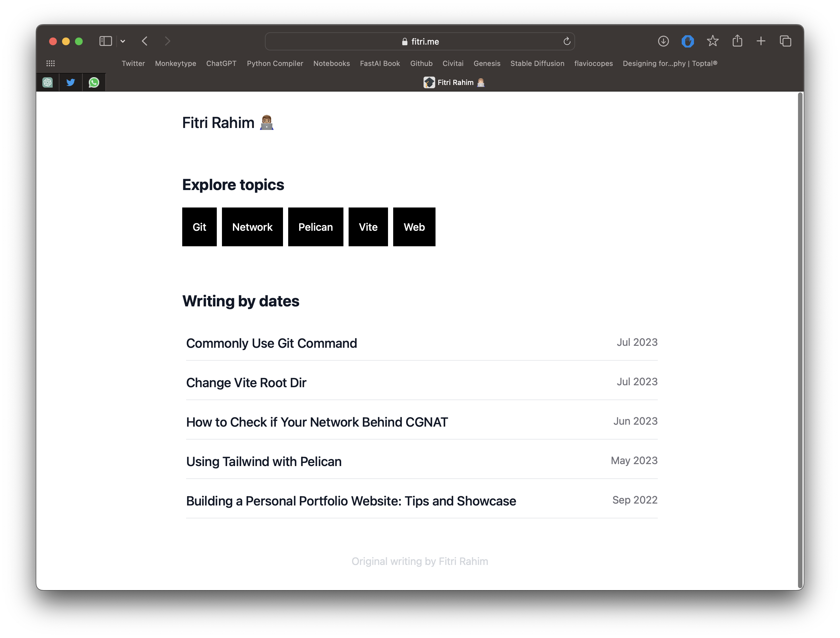Open the apps grid icon in favorites bar
The image size is (840, 638).
(50, 63)
